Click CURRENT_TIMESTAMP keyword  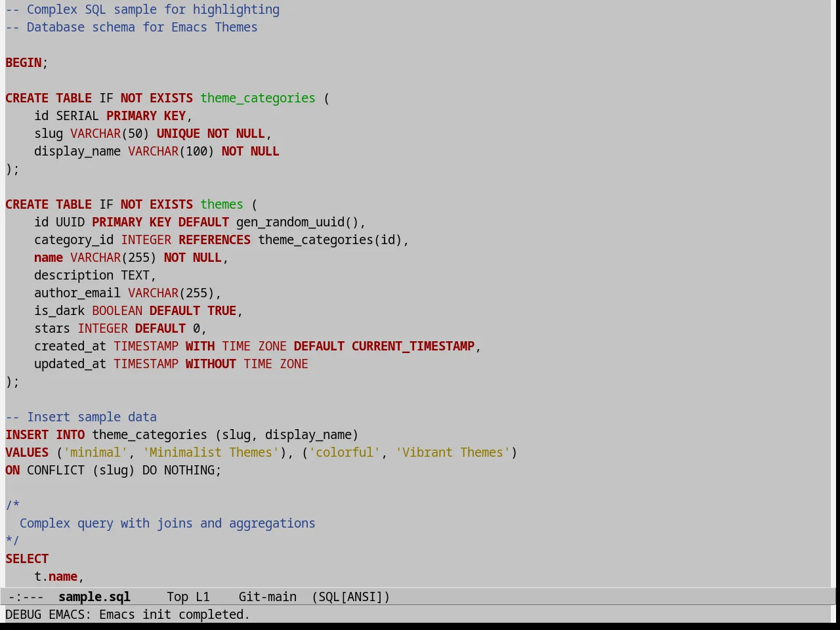click(413, 346)
